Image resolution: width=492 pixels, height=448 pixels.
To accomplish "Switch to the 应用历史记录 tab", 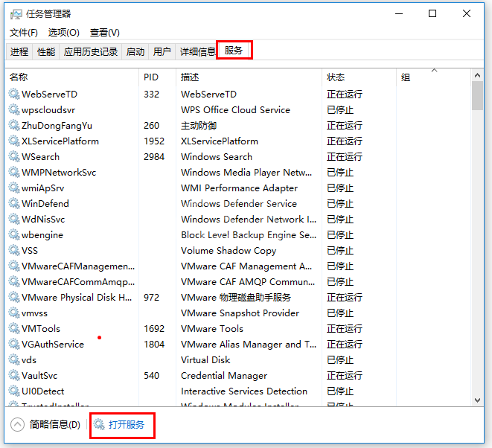I will [x=91, y=51].
